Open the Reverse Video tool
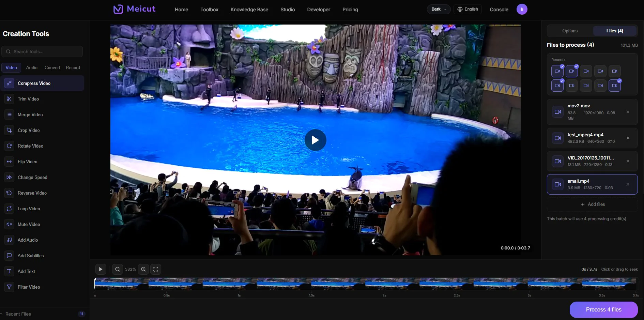Viewport: 644px width, 320px height. point(42,193)
